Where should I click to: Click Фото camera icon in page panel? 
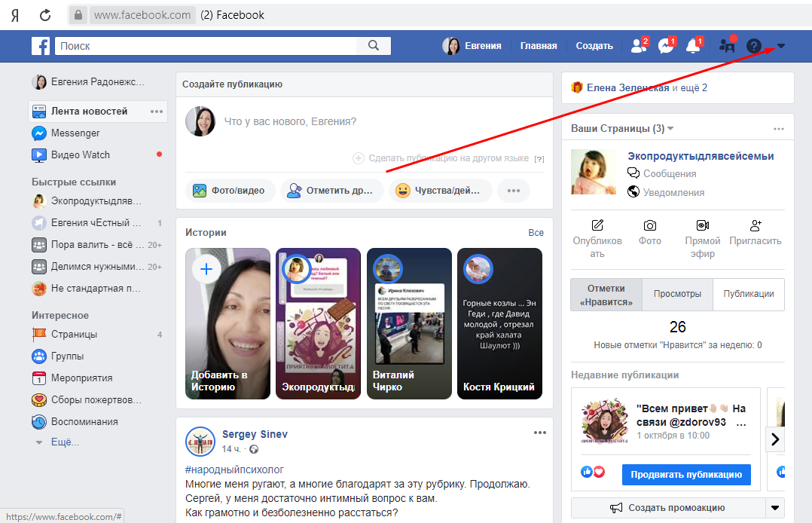[x=650, y=225]
